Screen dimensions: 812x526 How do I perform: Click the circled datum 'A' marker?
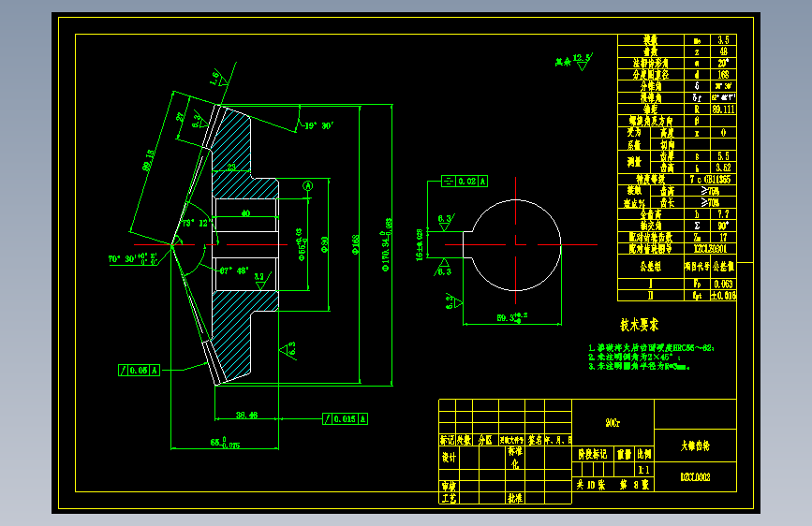307,186
